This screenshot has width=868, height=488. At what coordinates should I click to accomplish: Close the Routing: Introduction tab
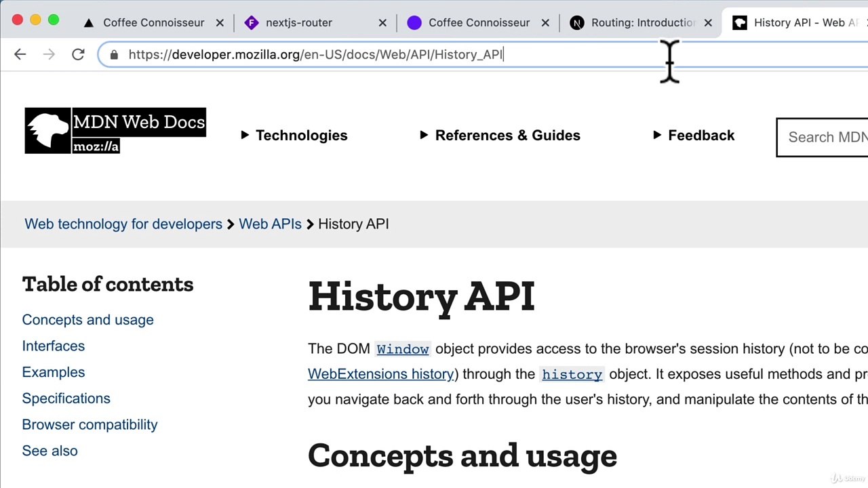click(708, 22)
